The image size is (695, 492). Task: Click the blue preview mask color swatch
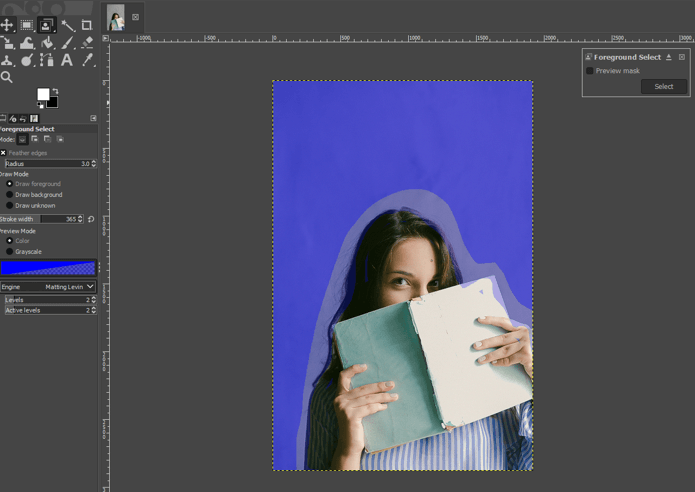coord(48,268)
